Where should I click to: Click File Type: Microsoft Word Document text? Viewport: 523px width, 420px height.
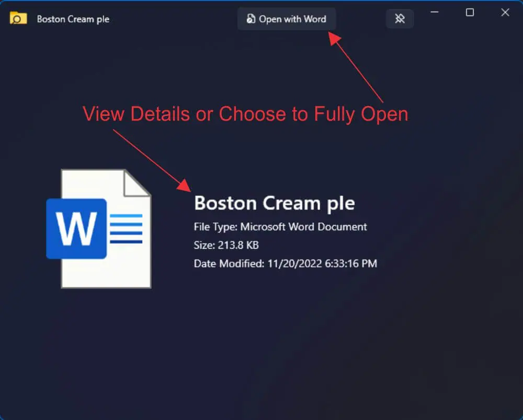point(280,227)
